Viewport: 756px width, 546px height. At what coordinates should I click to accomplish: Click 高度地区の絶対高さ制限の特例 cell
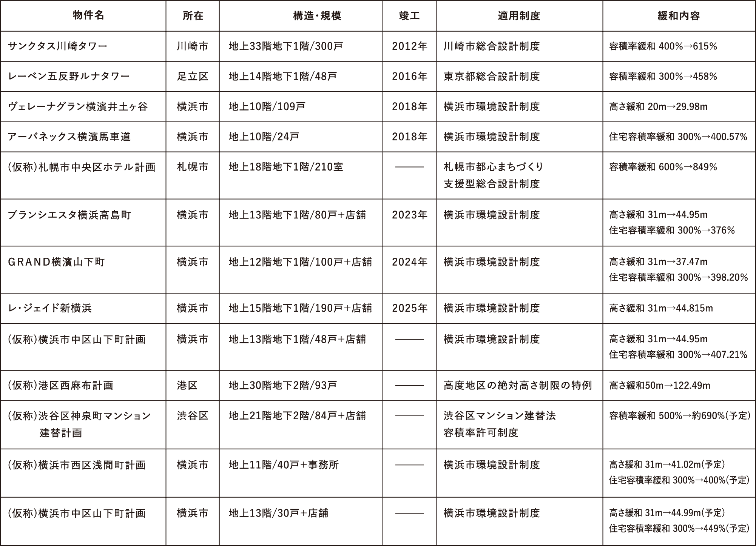point(517,385)
